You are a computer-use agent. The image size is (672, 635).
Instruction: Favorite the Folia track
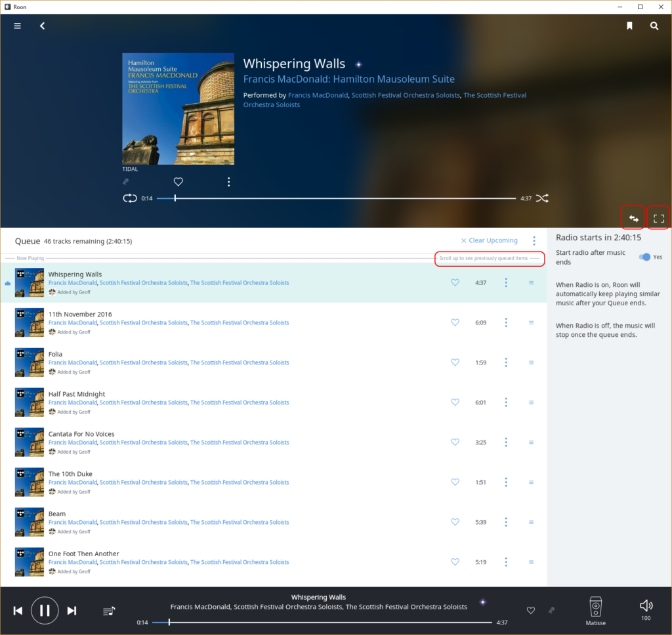455,362
